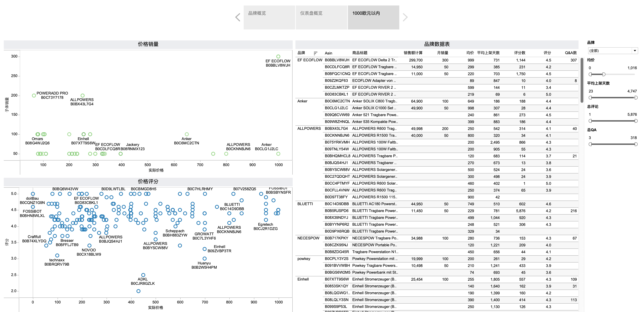Select the NECESPOW brand row header

(x=308, y=238)
